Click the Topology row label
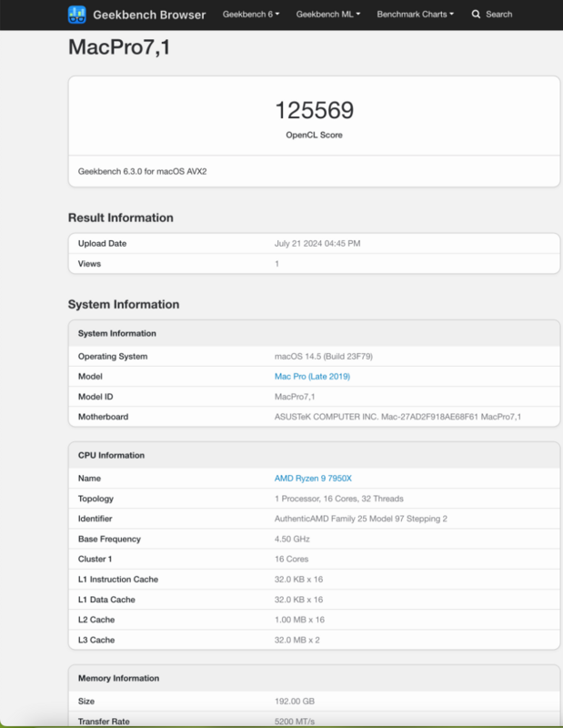 click(96, 499)
